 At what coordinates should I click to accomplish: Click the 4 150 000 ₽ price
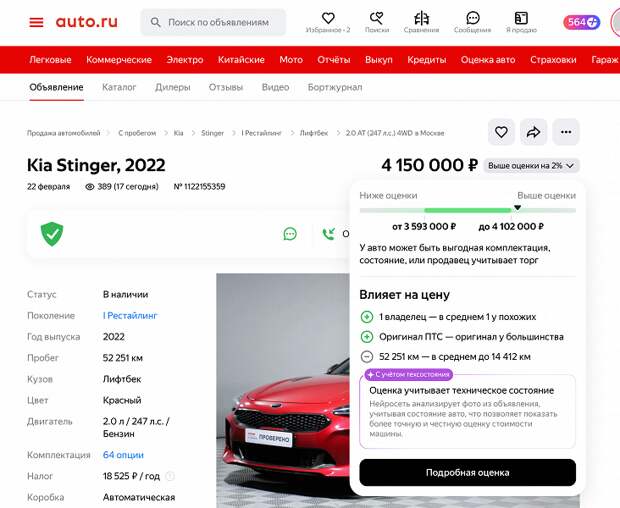click(x=430, y=165)
